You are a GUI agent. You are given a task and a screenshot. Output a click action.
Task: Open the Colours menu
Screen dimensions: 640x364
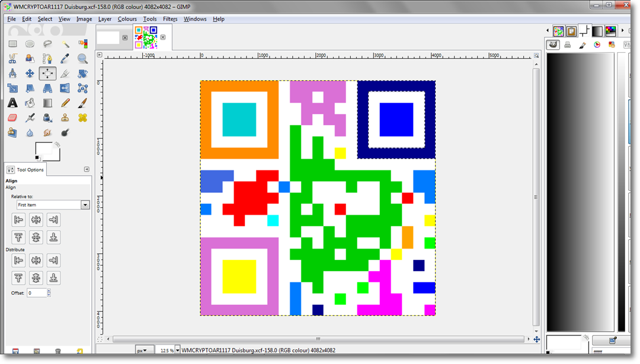127,19
